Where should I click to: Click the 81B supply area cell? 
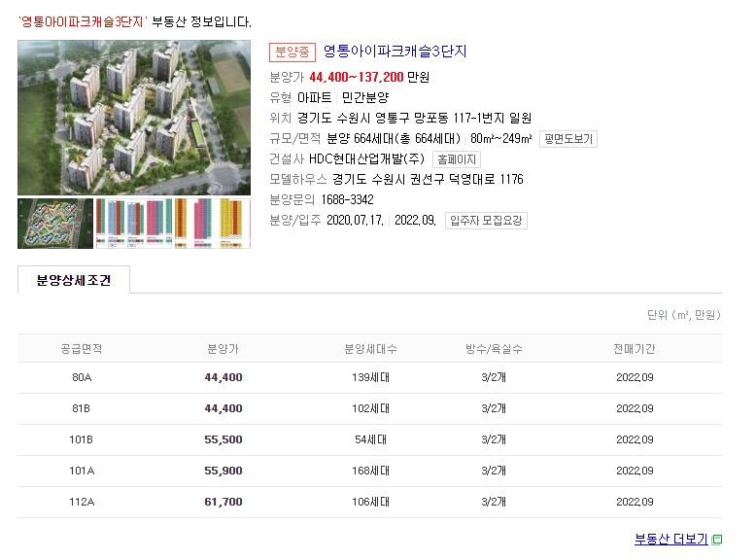(x=81, y=408)
